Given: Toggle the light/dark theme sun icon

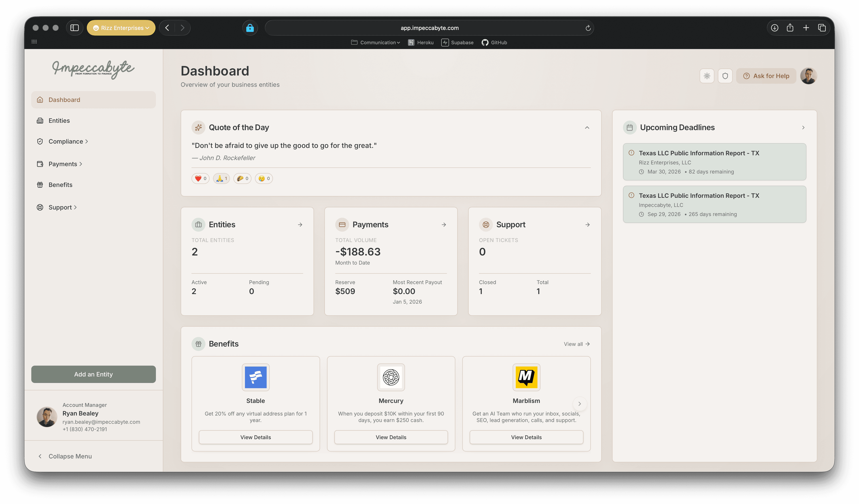Looking at the screenshot, I should 707,76.
